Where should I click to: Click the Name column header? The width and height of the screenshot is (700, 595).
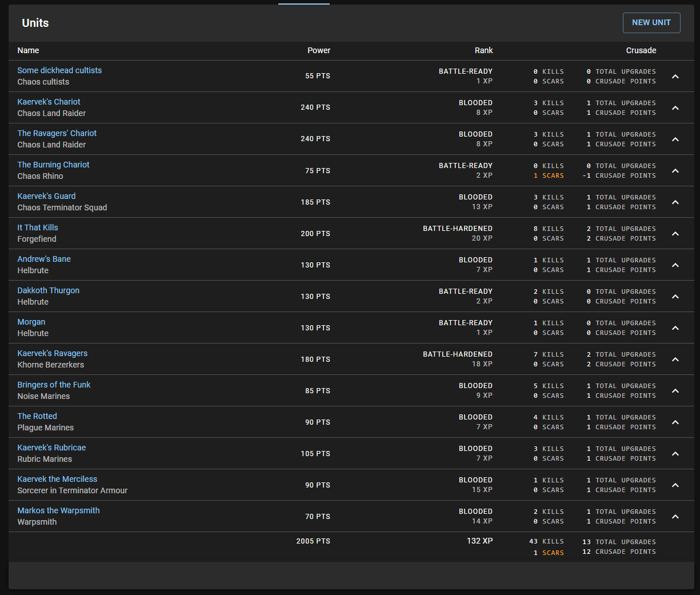tap(28, 50)
